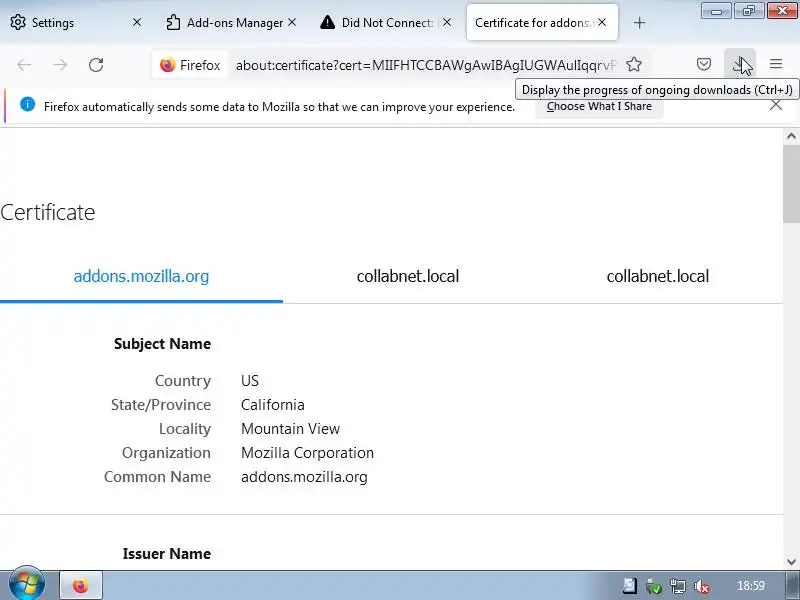Select the Certificate for addons tab
800x600 pixels.
542,22
